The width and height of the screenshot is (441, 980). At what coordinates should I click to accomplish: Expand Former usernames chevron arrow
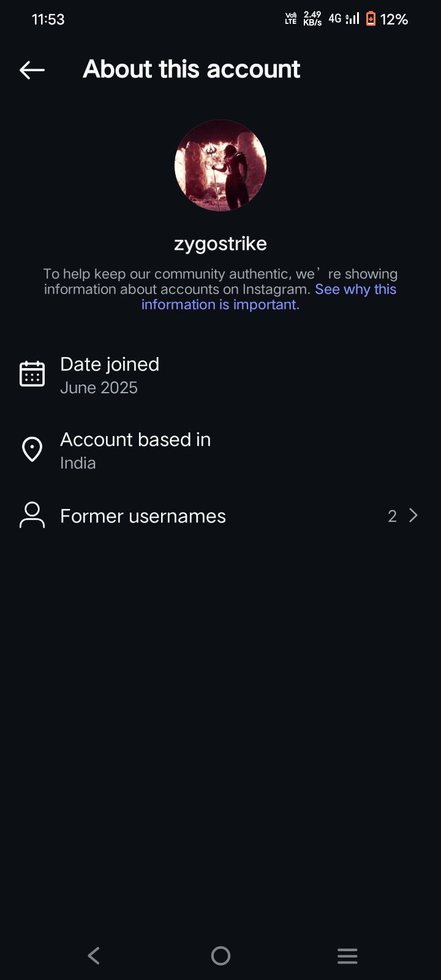(x=413, y=516)
